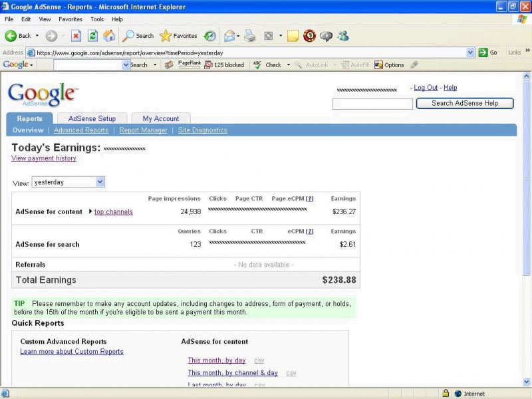Screen dimensions: 532x399
Task: Click the yellow note toolbar icon
Action: click(x=293, y=36)
